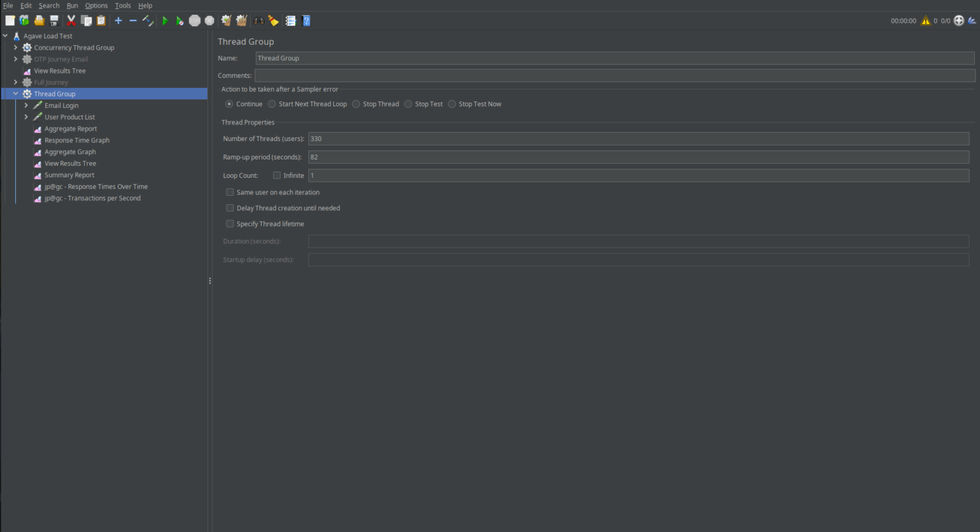
Task: Select the Stop Test radio button
Action: tap(408, 103)
